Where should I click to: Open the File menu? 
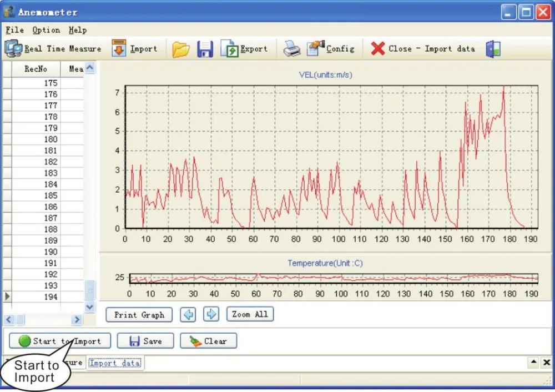coord(15,30)
